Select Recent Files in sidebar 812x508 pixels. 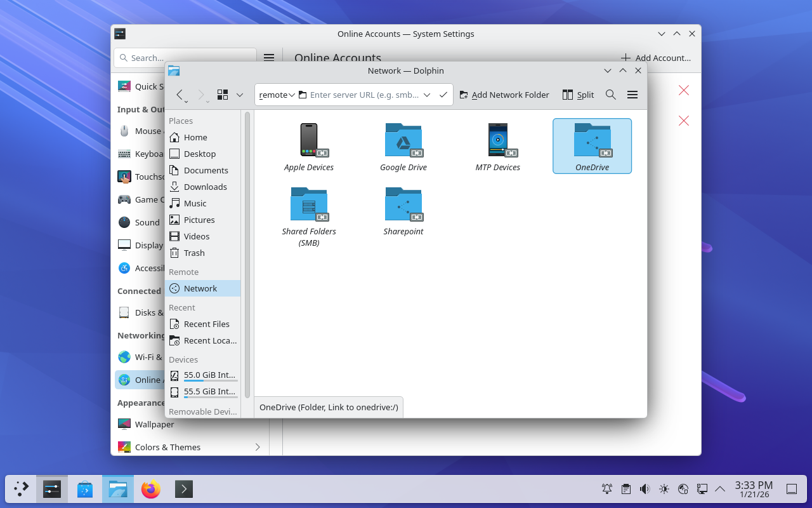(x=206, y=324)
